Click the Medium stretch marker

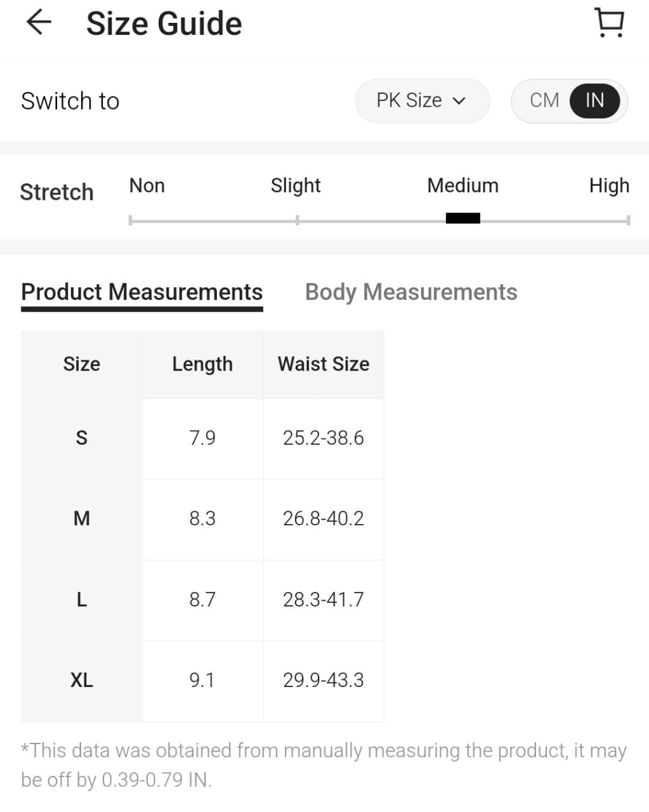tap(463, 218)
